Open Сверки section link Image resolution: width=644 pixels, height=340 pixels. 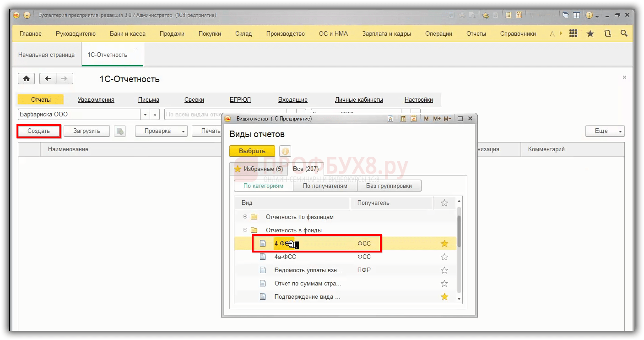[x=194, y=99]
